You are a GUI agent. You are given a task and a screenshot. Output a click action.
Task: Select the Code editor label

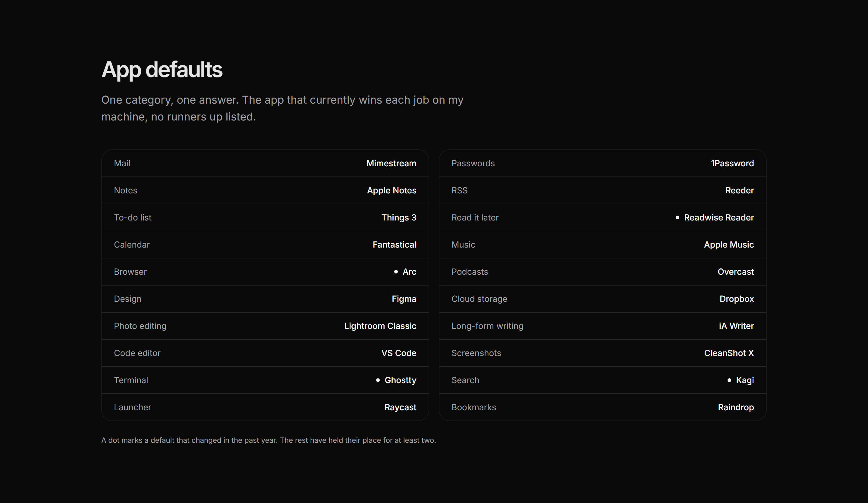(x=137, y=353)
